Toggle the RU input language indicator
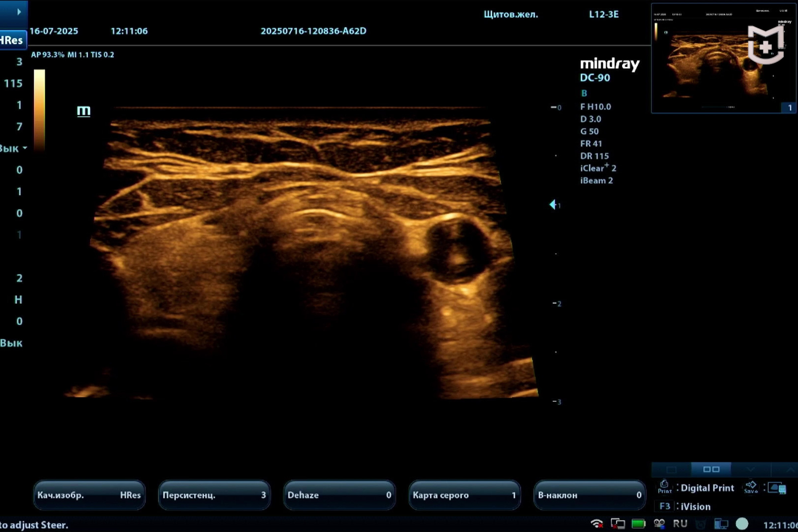This screenshot has width=798, height=532. tap(680, 523)
